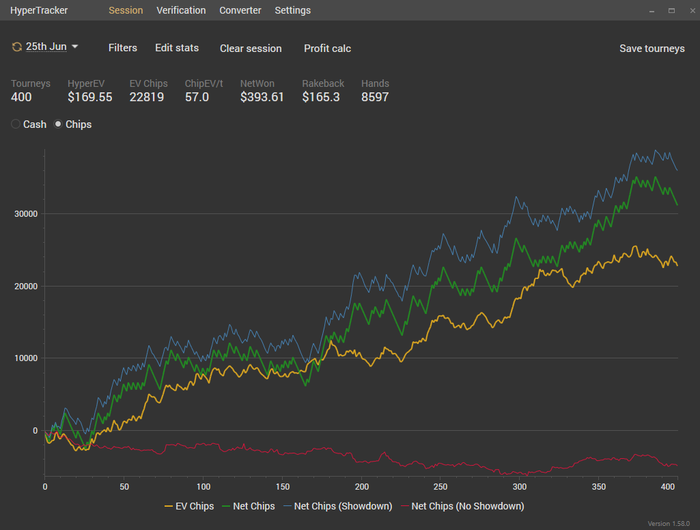Open Profit calc
The width and height of the screenshot is (700, 530).
(327, 48)
